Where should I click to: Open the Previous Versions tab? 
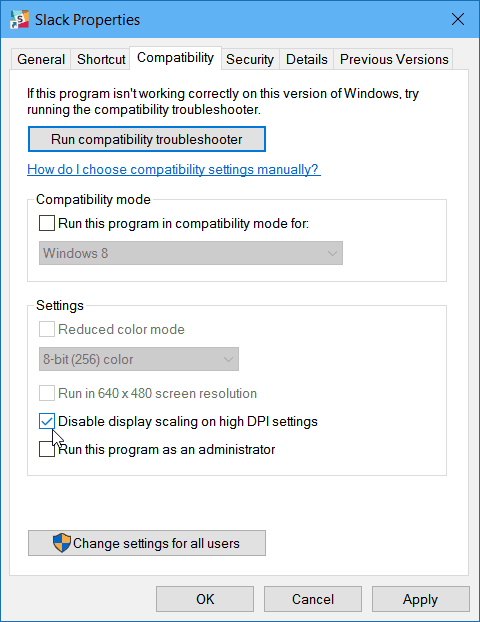click(394, 59)
